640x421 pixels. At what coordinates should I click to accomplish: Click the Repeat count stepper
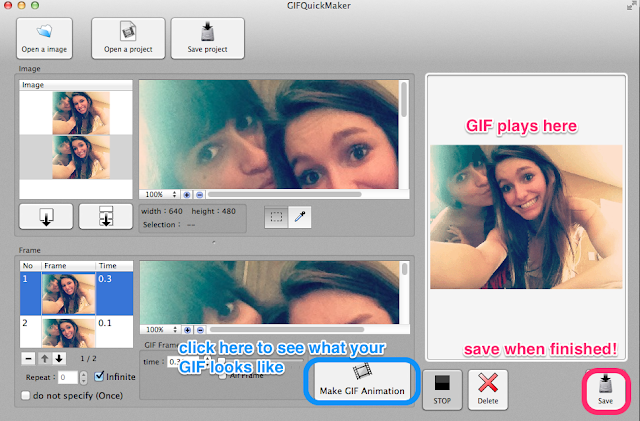pos(83,377)
